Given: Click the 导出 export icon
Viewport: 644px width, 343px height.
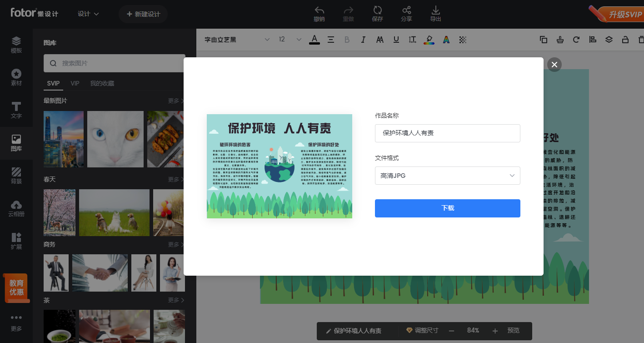Looking at the screenshot, I should [x=436, y=14].
